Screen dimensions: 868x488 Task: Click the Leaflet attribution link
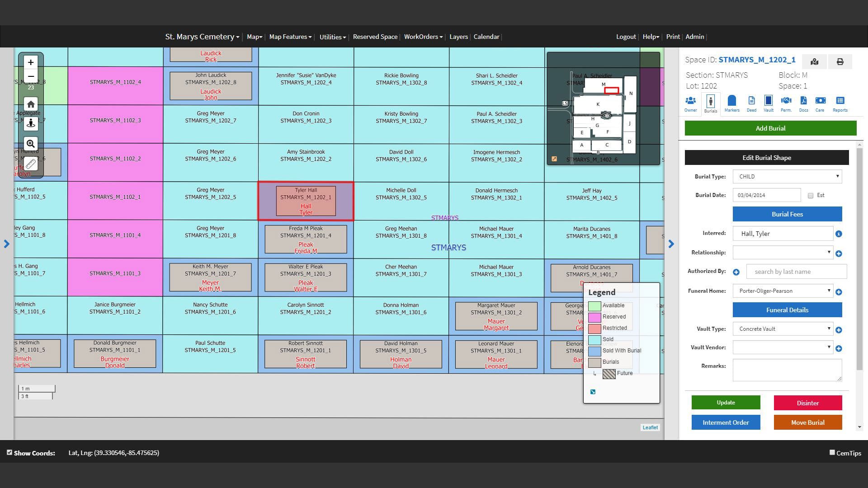pos(650,427)
